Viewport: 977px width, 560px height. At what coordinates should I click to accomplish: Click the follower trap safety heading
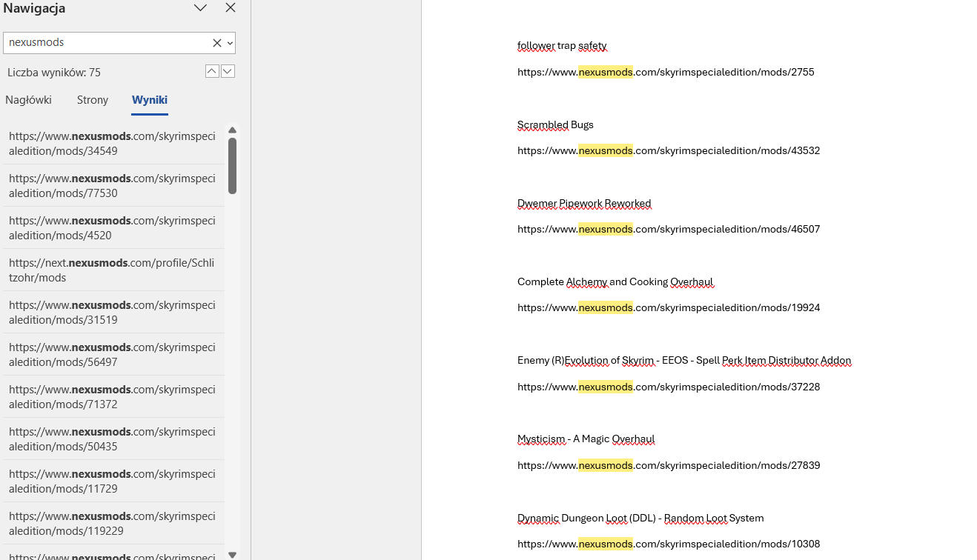pyautogui.click(x=562, y=46)
